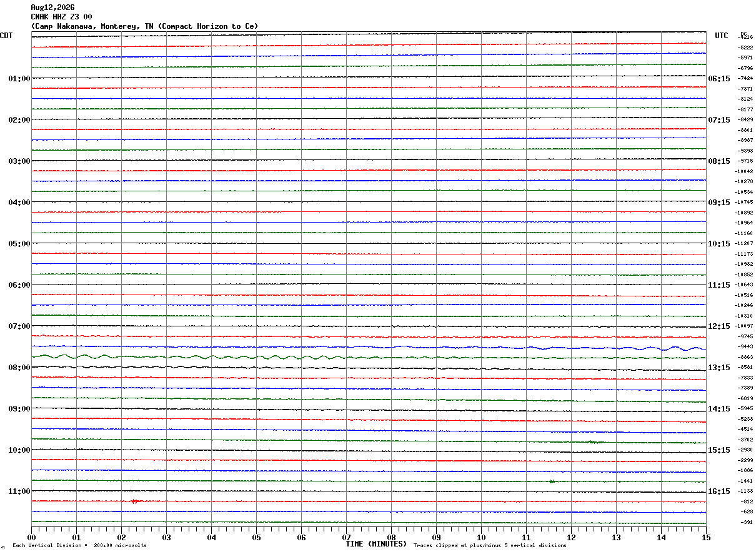The height and width of the screenshot is (554, 756).
Task: Click the 08:15 UTC time label
Action: (x=719, y=161)
